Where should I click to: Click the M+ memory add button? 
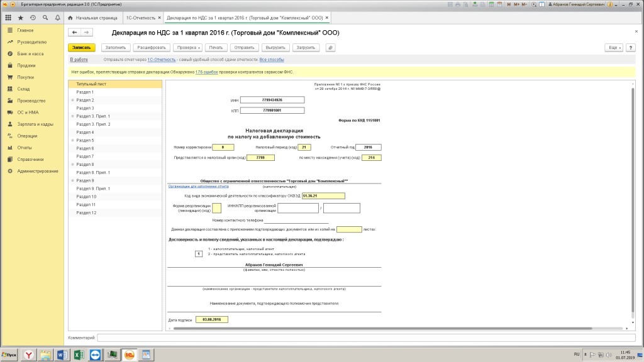pyautogui.click(x=517, y=4)
